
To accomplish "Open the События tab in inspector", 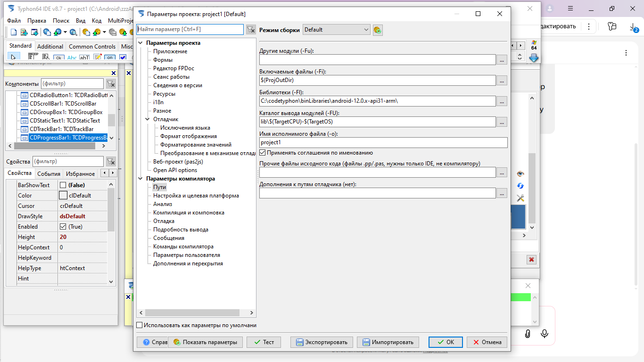I will tap(49, 174).
